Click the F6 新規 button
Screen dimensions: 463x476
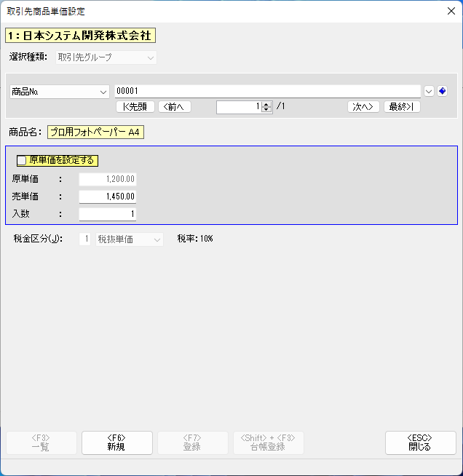point(117,443)
